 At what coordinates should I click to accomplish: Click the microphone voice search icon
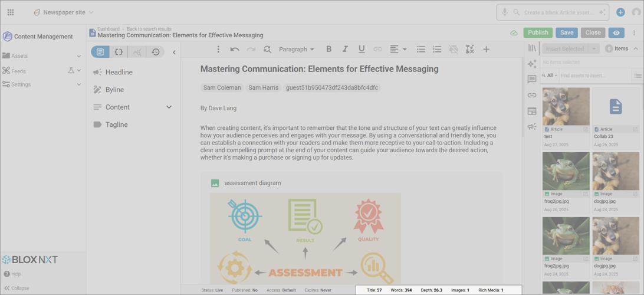pos(504,12)
